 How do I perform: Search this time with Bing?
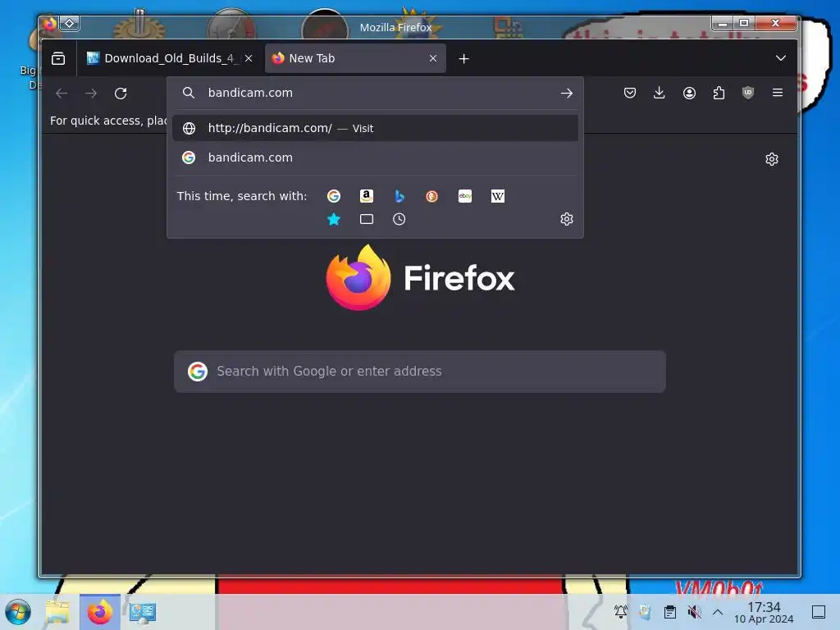click(x=399, y=196)
